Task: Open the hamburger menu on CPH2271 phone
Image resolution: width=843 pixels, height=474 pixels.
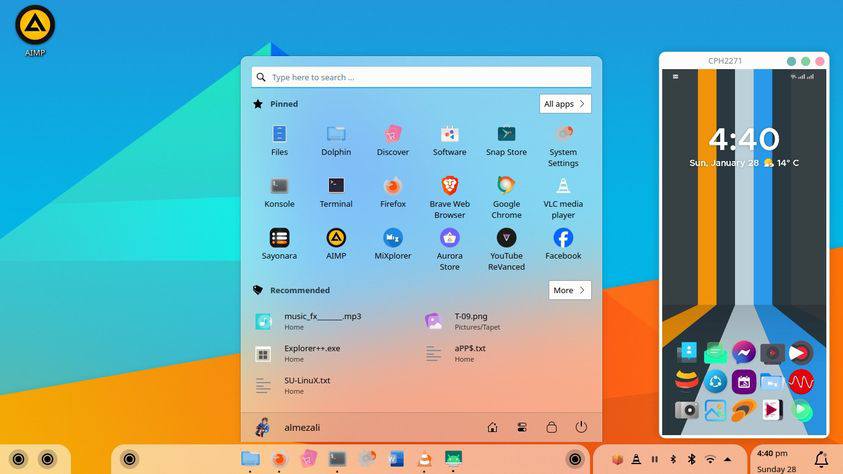Action: pyautogui.click(x=675, y=76)
